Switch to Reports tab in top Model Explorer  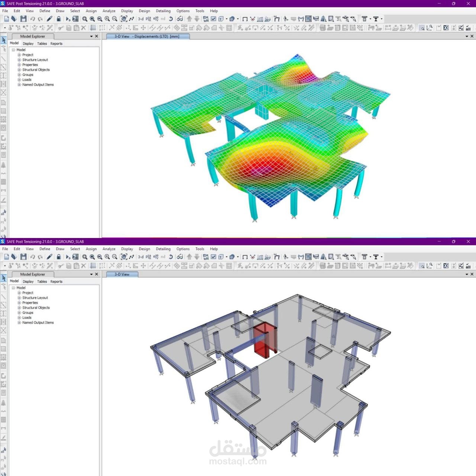57,44
